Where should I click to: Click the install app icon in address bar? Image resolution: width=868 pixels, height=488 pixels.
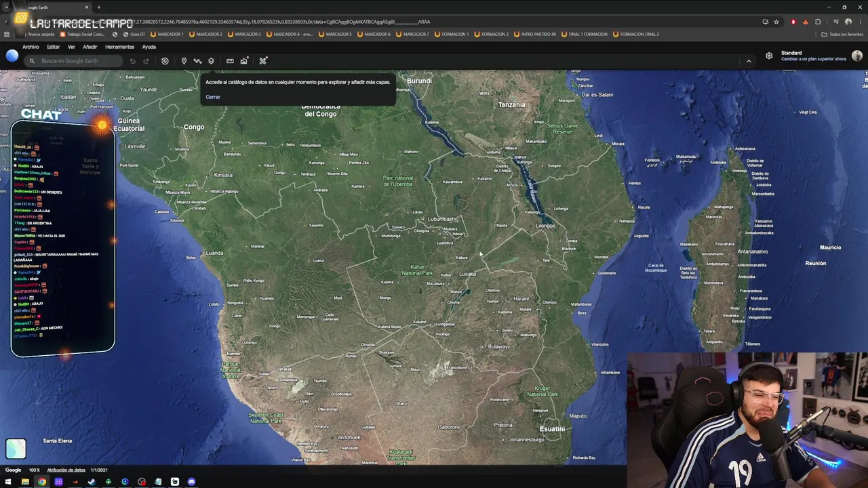click(x=765, y=22)
